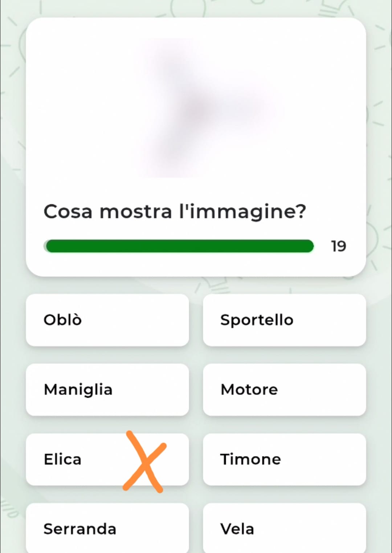Click the green countdown progress bar

coord(180,246)
